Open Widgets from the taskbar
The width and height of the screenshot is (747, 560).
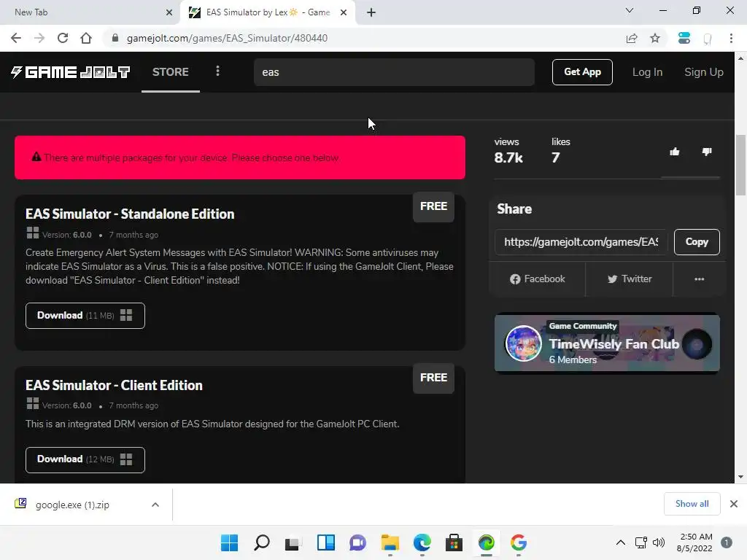coord(326,542)
